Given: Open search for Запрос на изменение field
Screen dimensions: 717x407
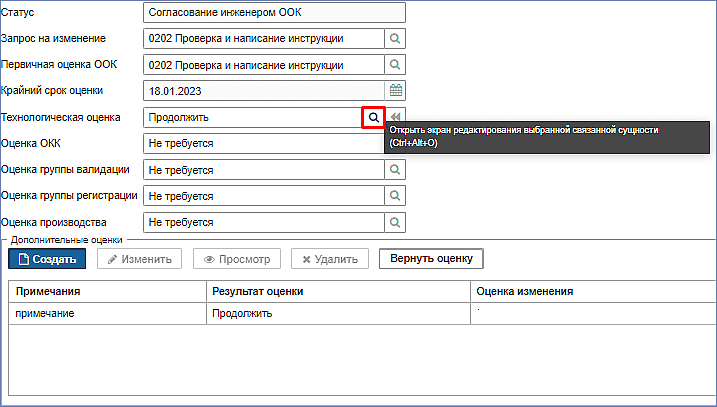Looking at the screenshot, I should [395, 39].
